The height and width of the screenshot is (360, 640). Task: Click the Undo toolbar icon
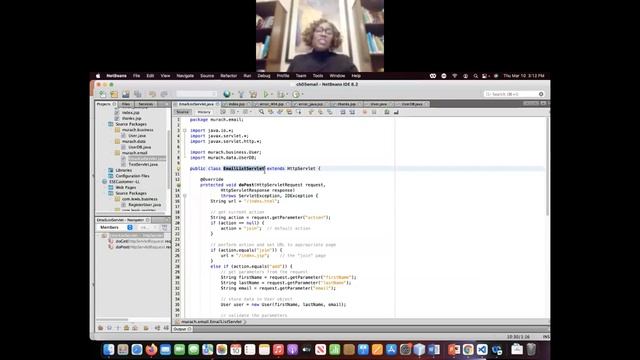tap(152, 94)
